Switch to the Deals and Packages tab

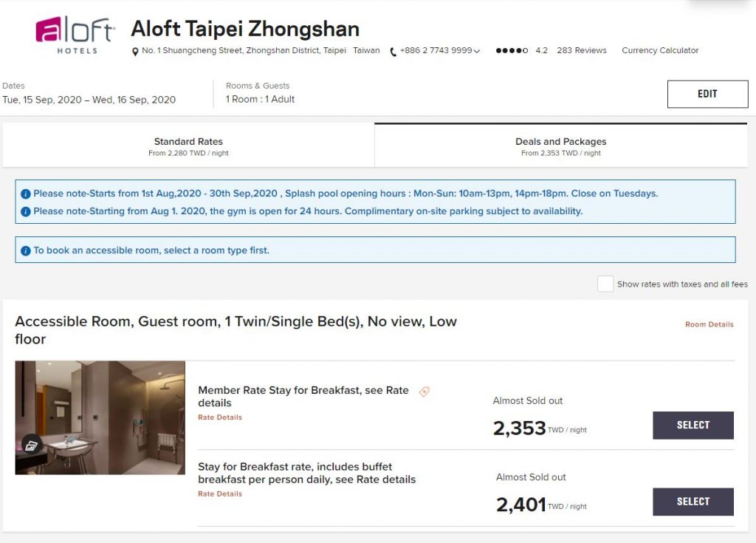pos(561,146)
